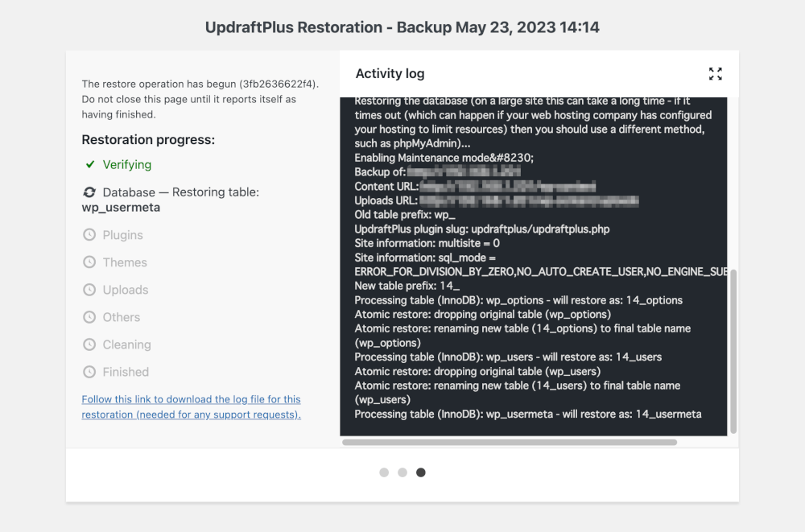This screenshot has height=532, width=805.
Task: Click the 'restore operation has begun' notice text
Action: pos(200,99)
